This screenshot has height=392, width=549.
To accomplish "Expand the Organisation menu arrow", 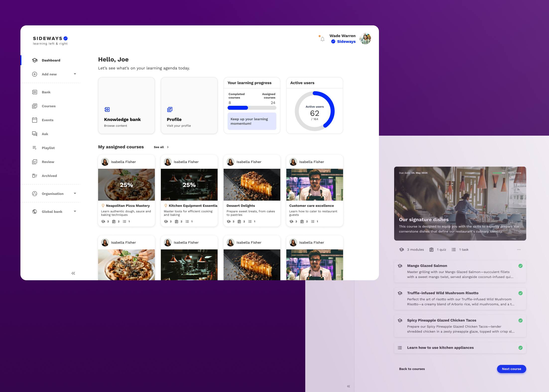I will tap(75, 193).
